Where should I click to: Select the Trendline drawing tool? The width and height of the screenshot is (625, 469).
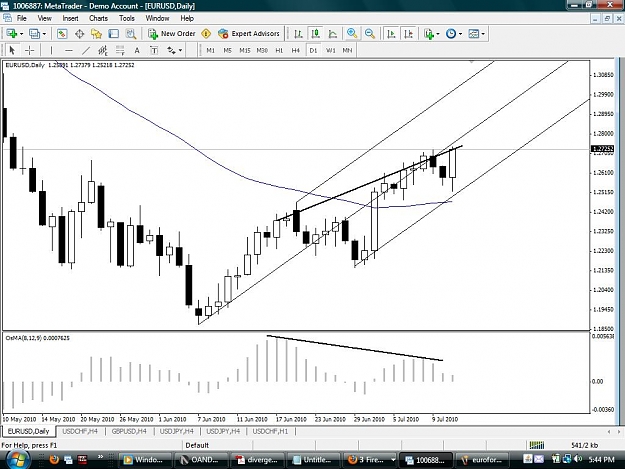(86, 50)
